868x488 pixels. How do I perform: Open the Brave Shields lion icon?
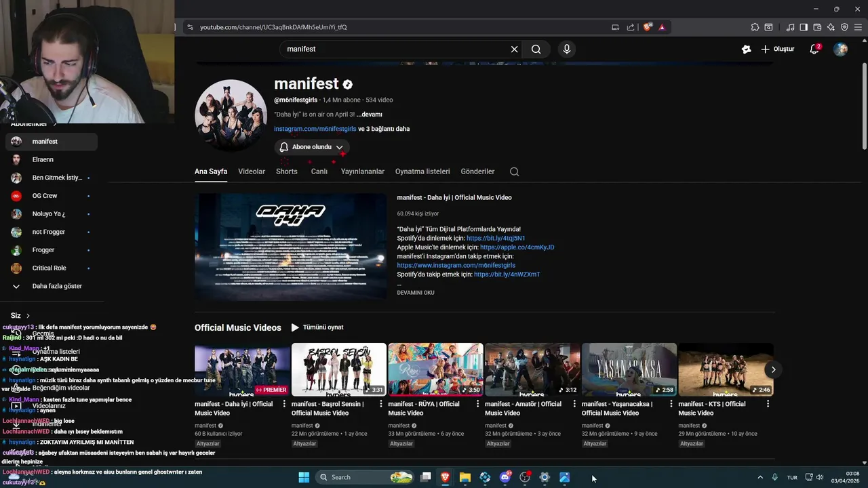(x=648, y=27)
